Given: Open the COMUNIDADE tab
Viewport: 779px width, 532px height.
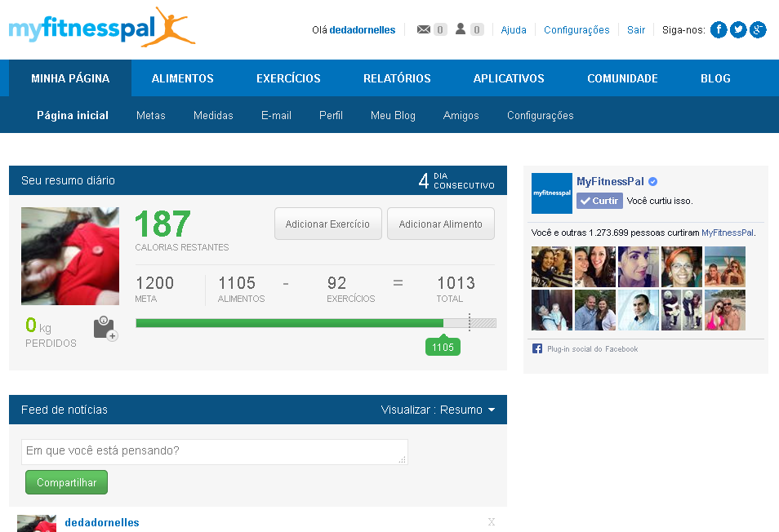Looking at the screenshot, I should [622, 78].
